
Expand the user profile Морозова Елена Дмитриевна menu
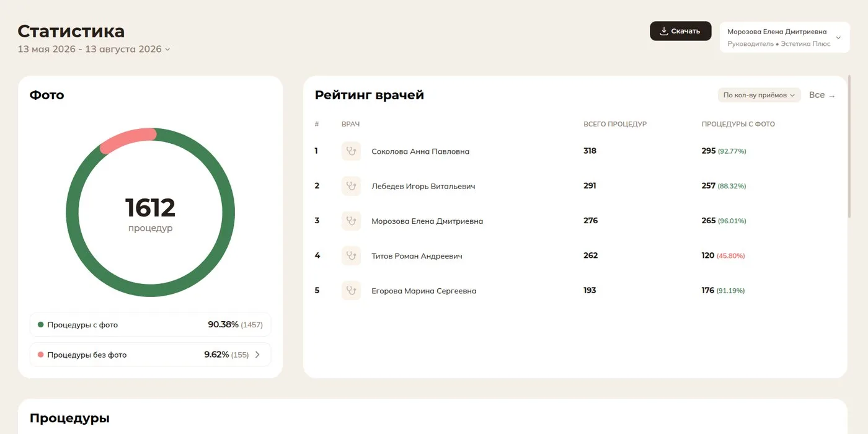pos(784,37)
